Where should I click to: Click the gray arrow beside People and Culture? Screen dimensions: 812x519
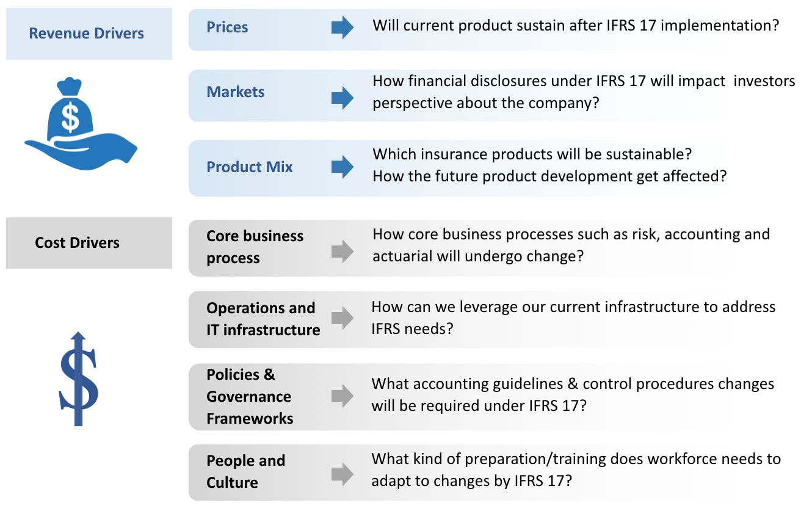pyautogui.click(x=343, y=474)
